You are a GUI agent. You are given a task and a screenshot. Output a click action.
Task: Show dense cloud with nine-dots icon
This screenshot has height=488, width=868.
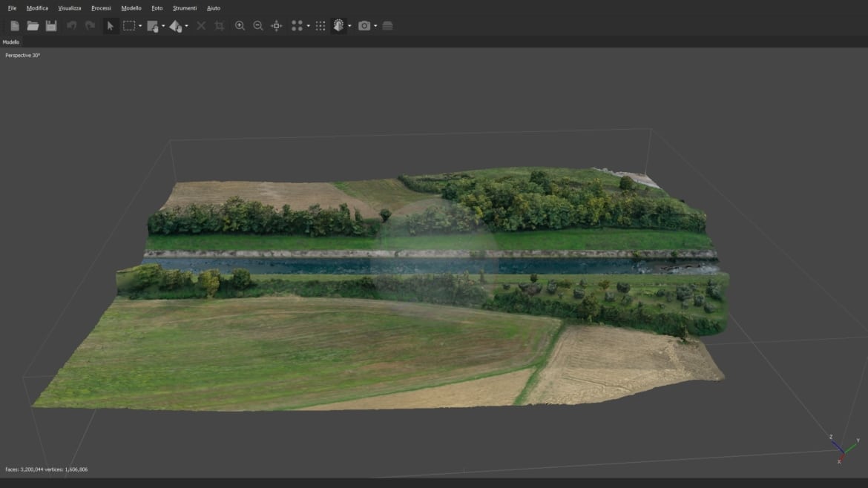(x=320, y=25)
